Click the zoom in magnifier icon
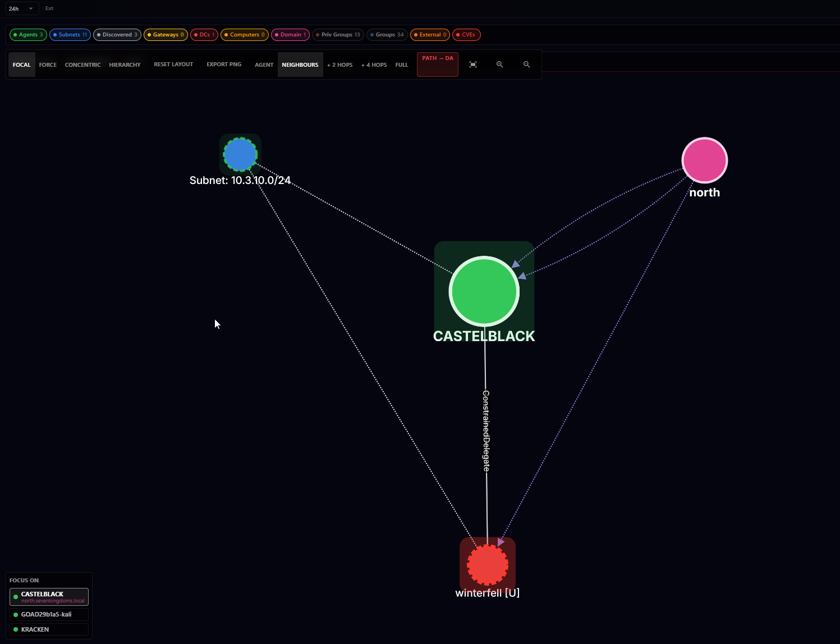 [x=500, y=65]
